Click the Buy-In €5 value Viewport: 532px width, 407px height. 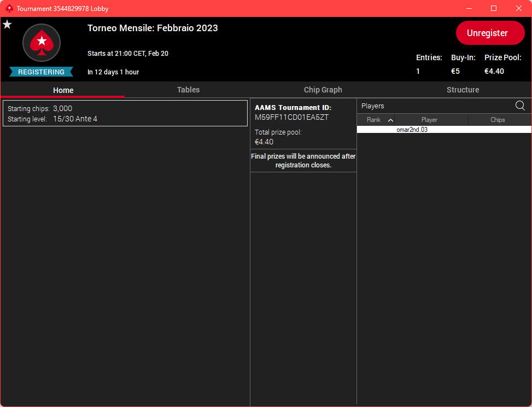point(455,71)
